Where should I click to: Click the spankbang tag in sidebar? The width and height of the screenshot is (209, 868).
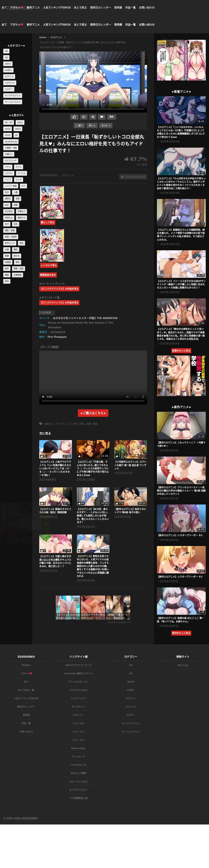tap(11, 142)
